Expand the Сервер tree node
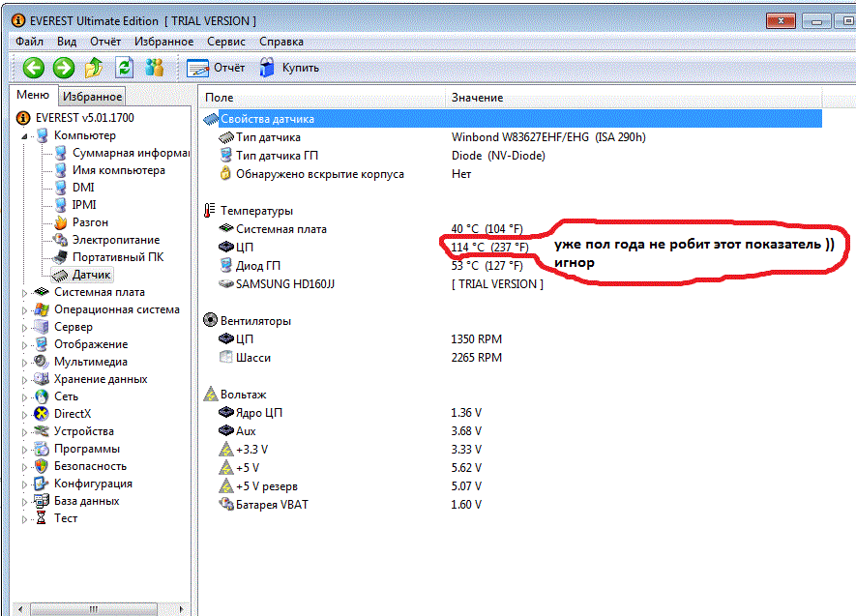Image resolution: width=856 pixels, height=616 pixels. point(24,328)
